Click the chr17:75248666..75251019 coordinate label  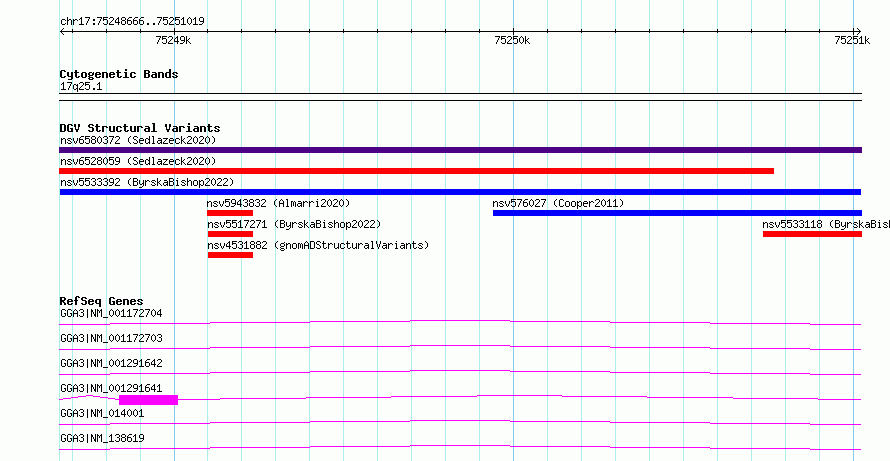tap(132, 22)
